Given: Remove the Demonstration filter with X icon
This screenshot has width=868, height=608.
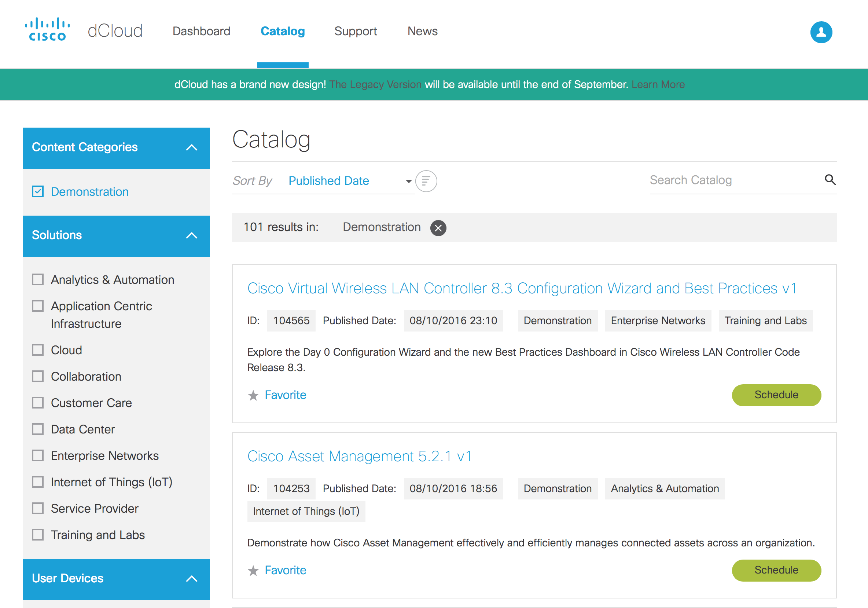Looking at the screenshot, I should (438, 228).
